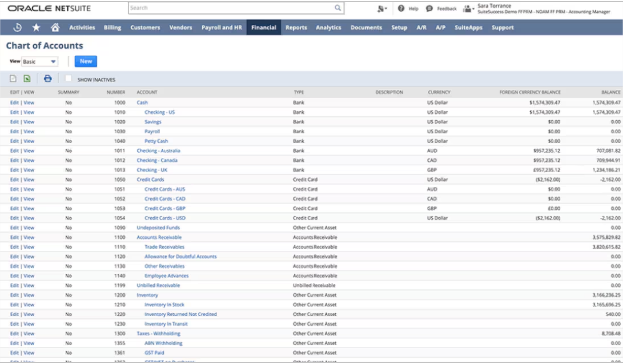
Task: Click the search magnifier button
Action: [x=338, y=8]
